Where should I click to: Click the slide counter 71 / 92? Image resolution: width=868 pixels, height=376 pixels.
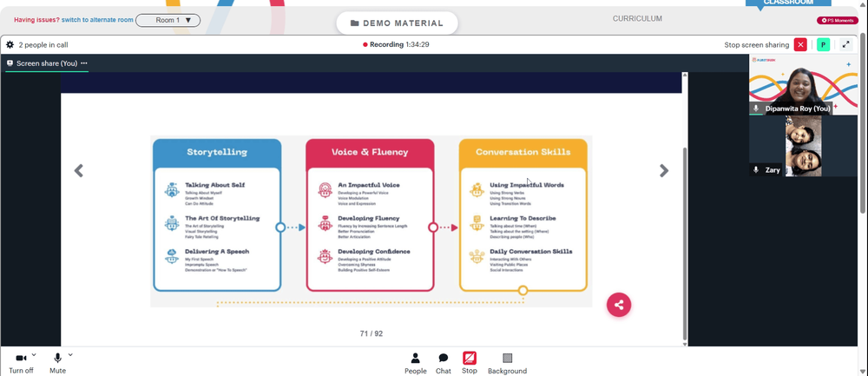pyautogui.click(x=371, y=333)
